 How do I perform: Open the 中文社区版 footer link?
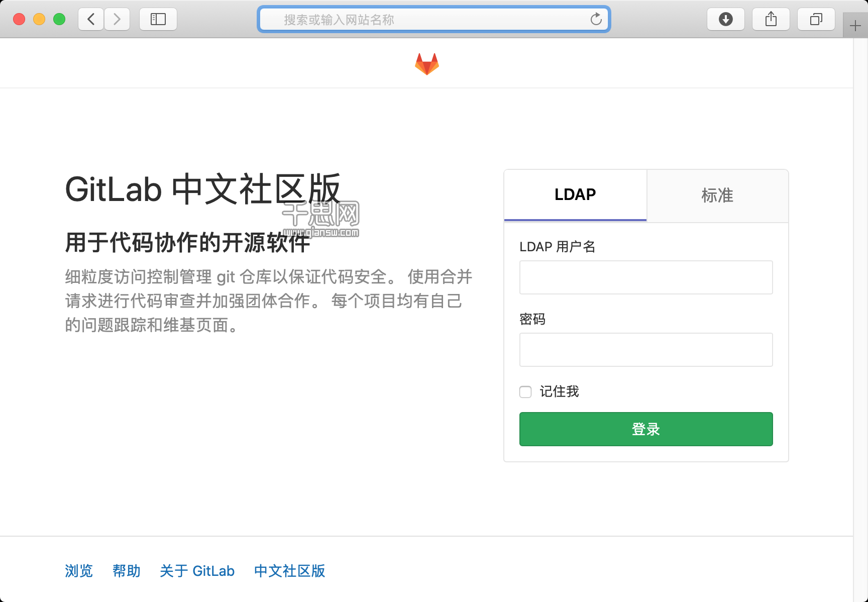pos(290,571)
